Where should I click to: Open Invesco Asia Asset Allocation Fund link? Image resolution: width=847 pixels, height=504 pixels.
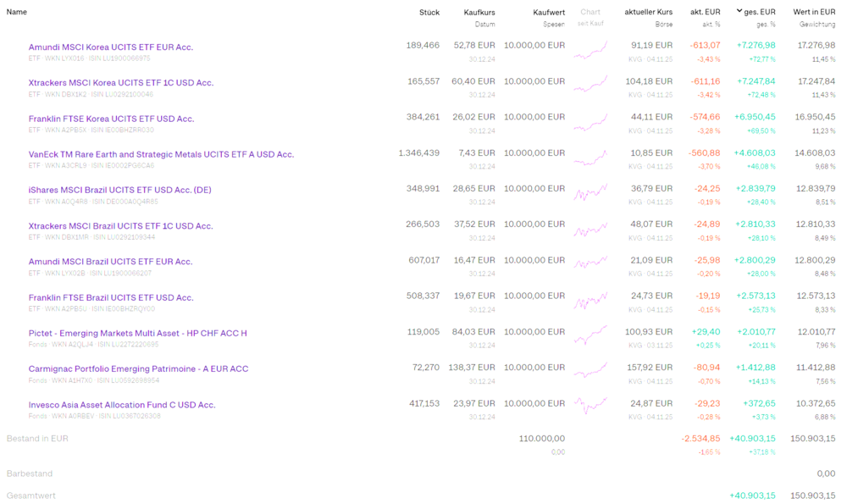[121, 405]
